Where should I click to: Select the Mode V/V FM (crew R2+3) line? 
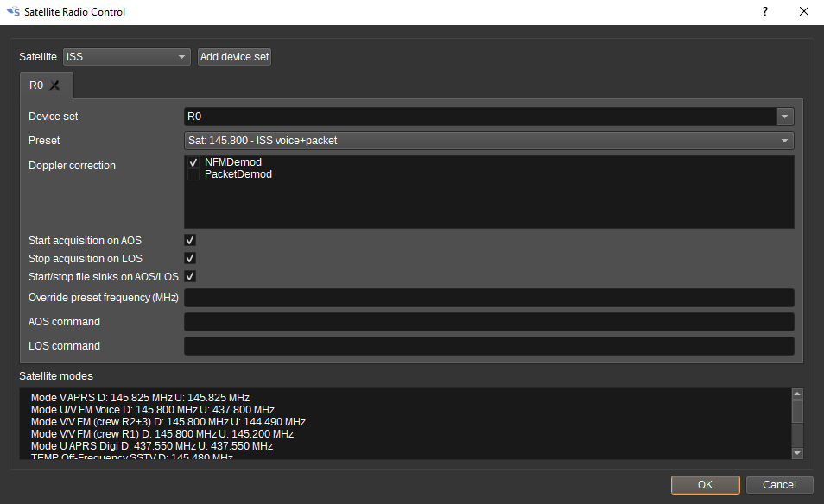tap(168, 421)
